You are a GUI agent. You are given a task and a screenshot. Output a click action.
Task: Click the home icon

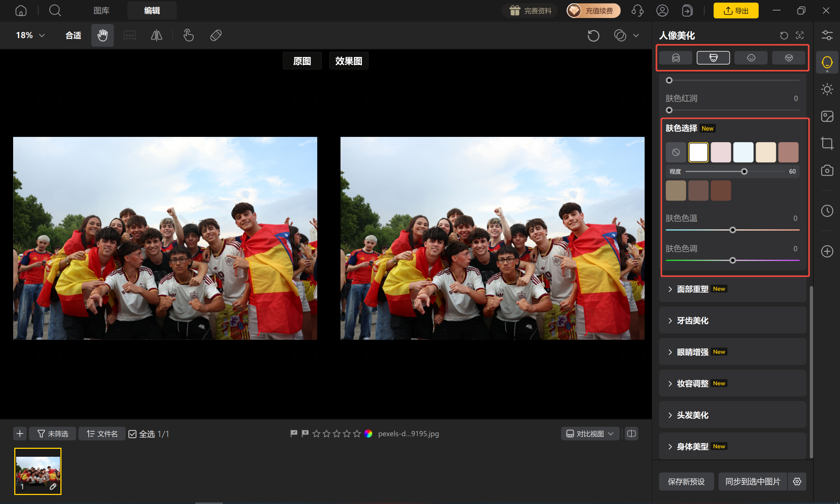[x=21, y=10]
